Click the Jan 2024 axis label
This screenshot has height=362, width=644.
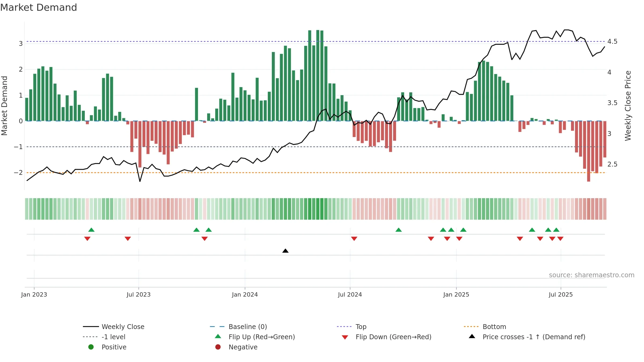(245, 294)
